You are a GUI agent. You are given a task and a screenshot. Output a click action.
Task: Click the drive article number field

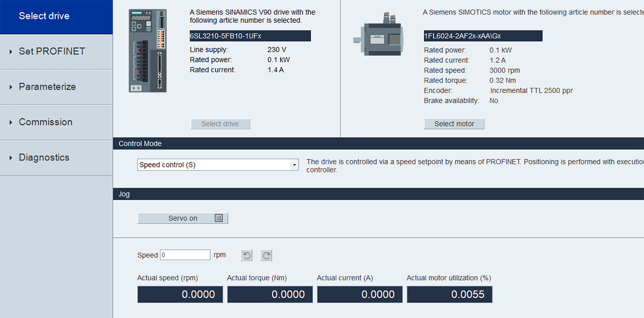[x=250, y=36]
